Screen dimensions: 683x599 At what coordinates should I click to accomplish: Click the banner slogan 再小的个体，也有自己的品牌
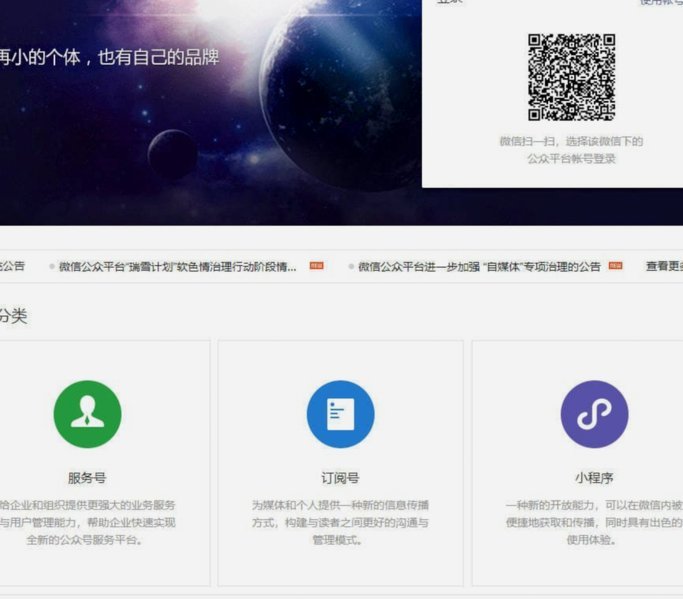click(109, 58)
